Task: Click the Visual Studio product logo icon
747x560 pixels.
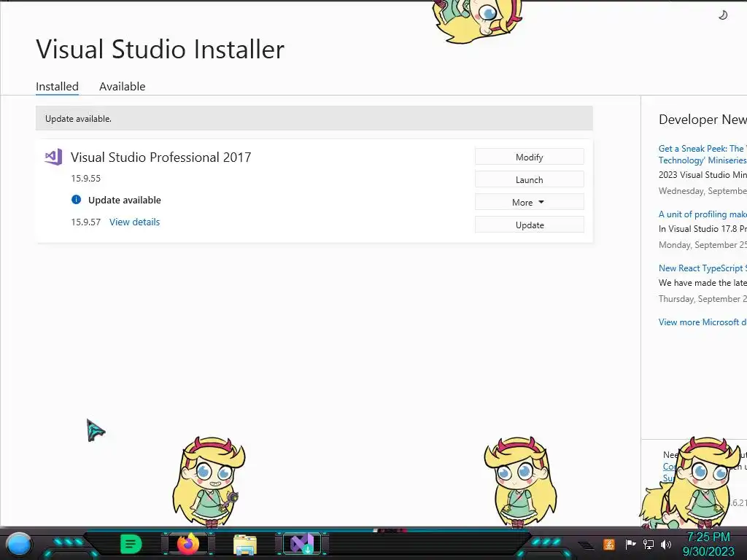Action: 54,157
